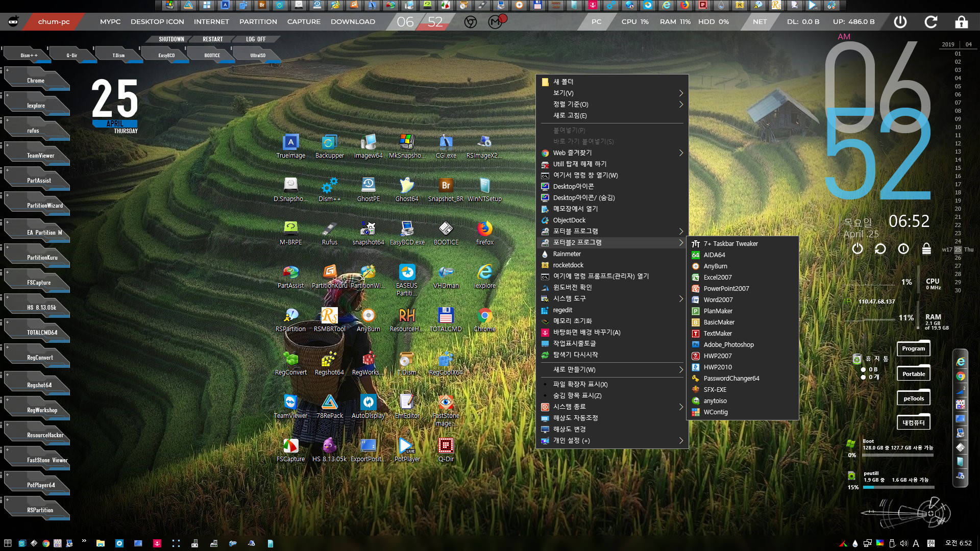980x551 pixels.
Task: Click the taskbar clock 오전 6:52
Action: [958, 543]
